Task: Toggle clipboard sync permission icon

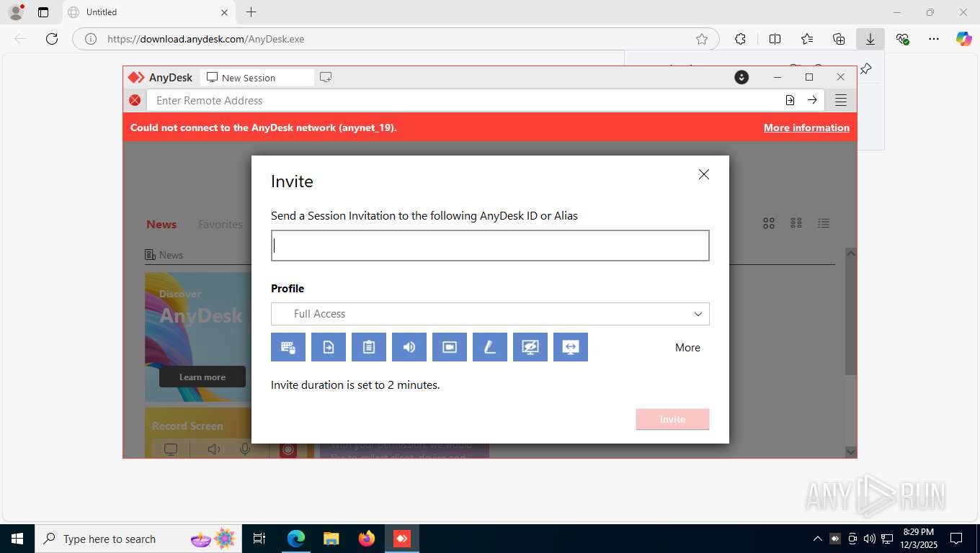Action: tap(369, 347)
